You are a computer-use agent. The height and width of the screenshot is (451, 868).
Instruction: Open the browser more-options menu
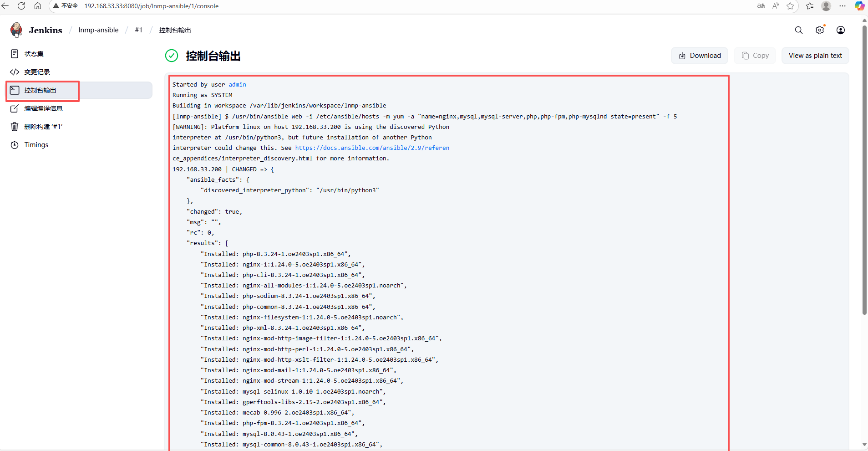tap(843, 6)
